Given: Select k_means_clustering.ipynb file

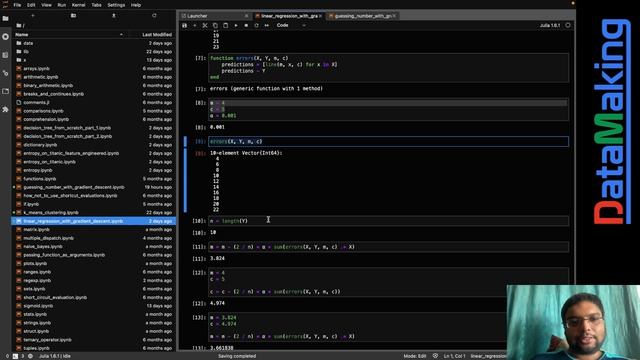Looking at the screenshot, I should coord(94,213).
